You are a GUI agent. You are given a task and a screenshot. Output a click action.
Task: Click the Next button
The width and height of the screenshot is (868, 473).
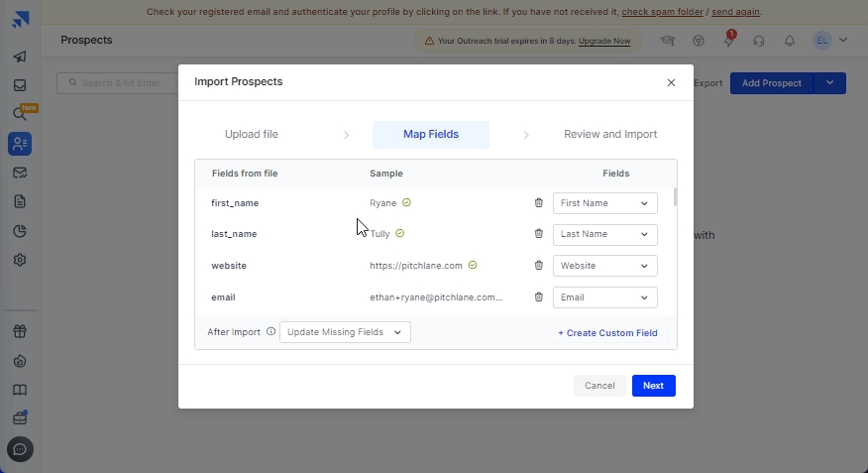point(653,386)
